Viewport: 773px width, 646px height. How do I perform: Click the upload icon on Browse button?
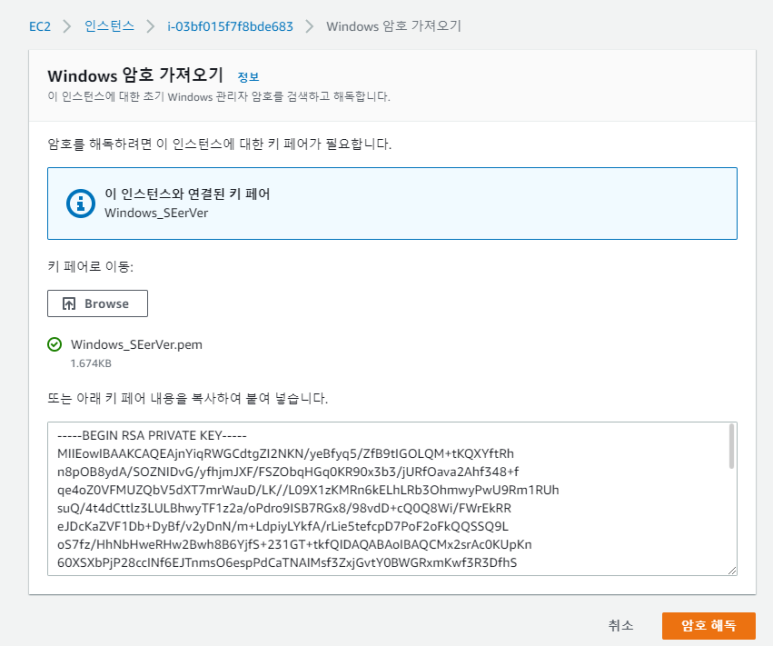click(69, 303)
